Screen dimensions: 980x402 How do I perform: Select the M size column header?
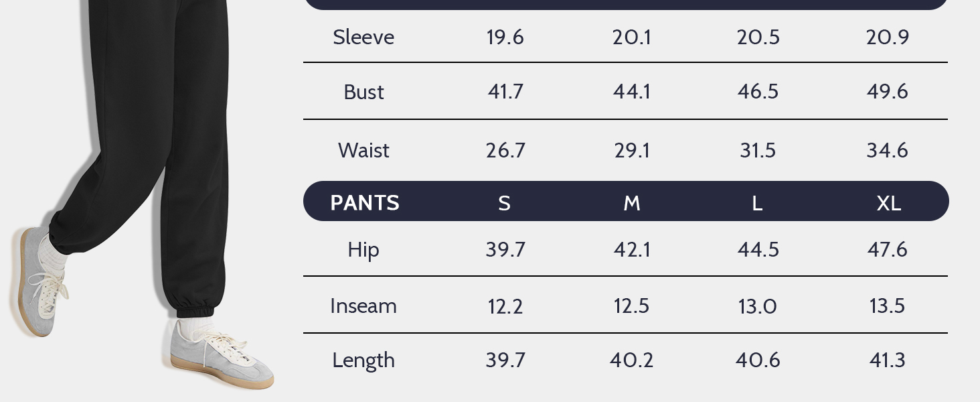pyautogui.click(x=632, y=203)
